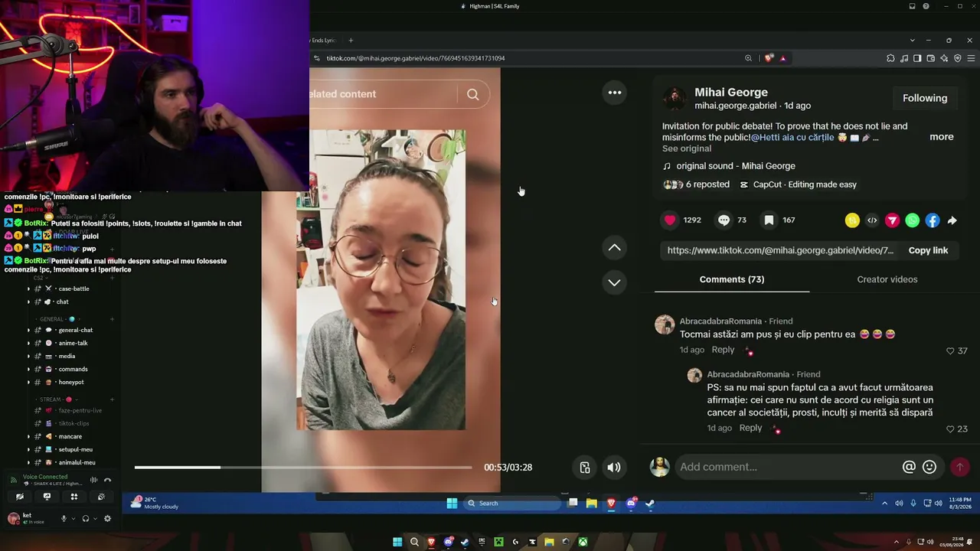This screenshot has width=980, height=551.
Task: Click the Search box on the blue taskbar
Action: (514, 503)
